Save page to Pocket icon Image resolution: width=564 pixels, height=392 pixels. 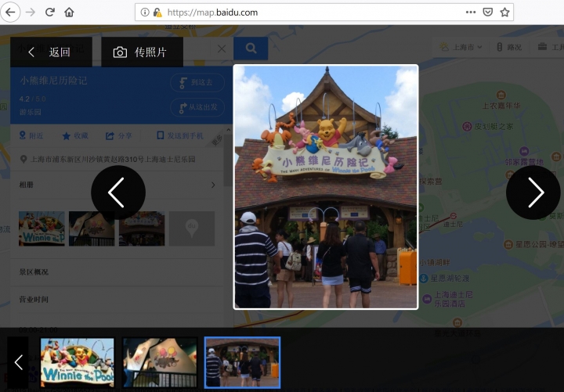pos(487,13)
